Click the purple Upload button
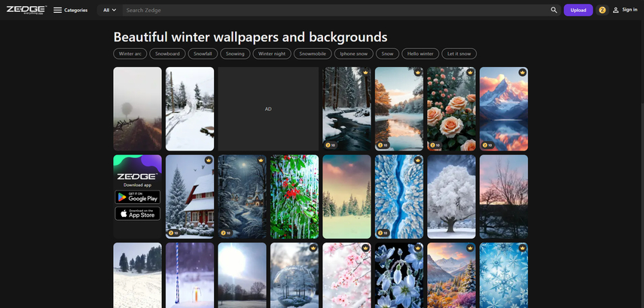The width and height of the screenshot is (644, 308). [578, 11]
